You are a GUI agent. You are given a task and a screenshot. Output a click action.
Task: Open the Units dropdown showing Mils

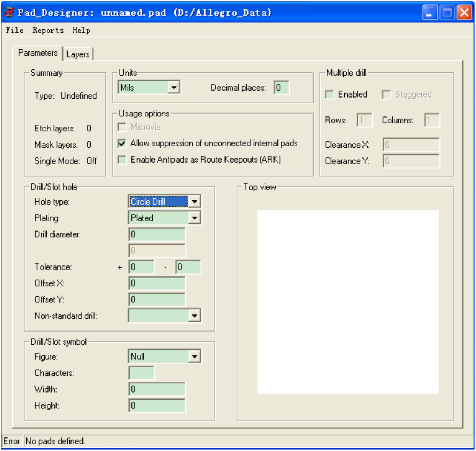(x=174, y=88)
